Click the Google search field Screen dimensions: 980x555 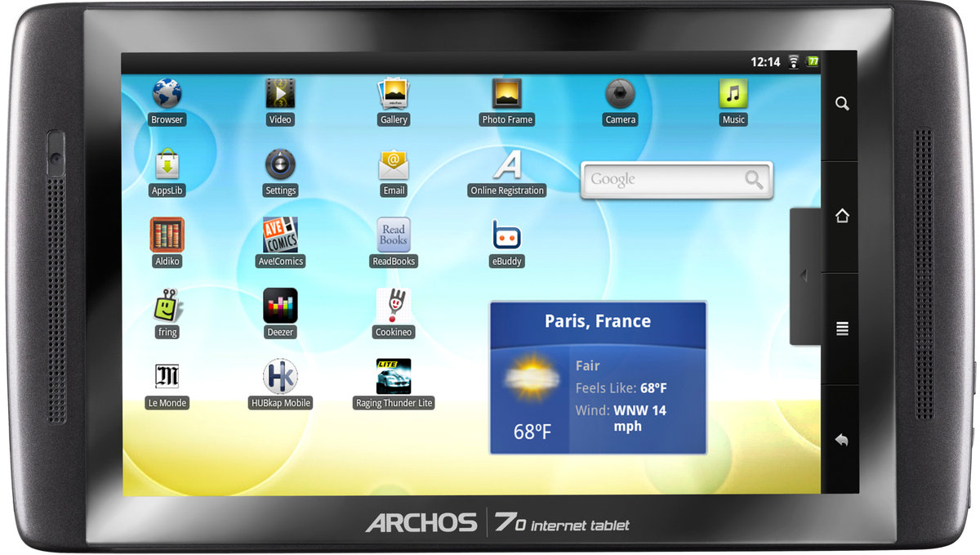coord(661,180)
